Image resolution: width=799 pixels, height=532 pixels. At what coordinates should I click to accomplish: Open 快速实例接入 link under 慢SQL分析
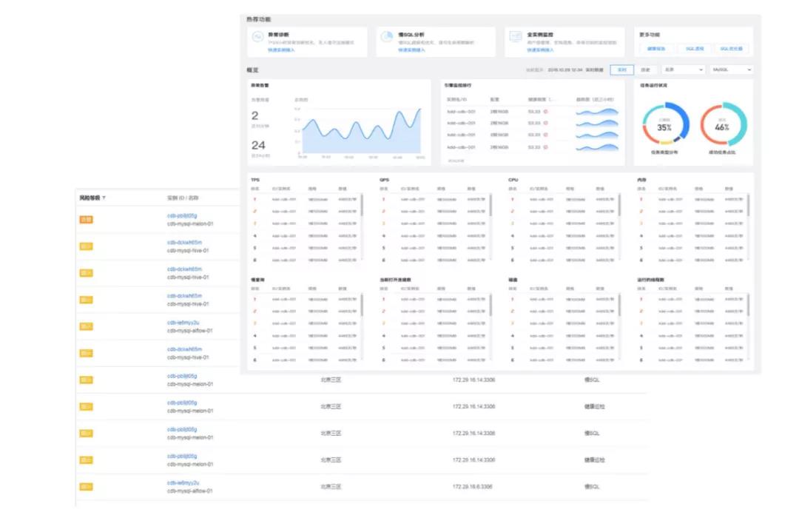(x=411, y=50)
